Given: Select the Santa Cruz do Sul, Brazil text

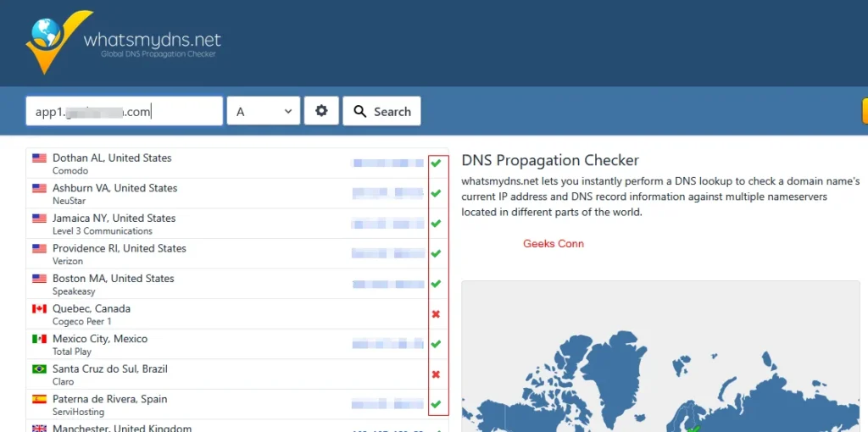Looking at the screenshot, I should (x=109, y=368).
